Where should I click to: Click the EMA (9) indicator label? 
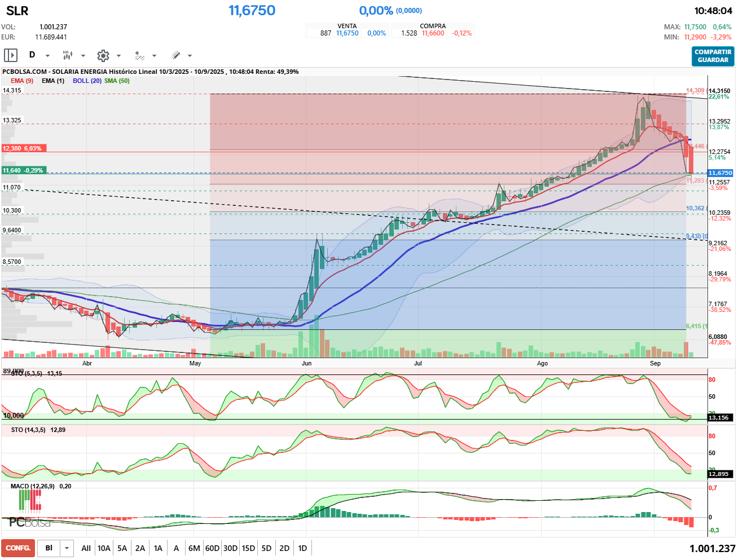point(22,81)
